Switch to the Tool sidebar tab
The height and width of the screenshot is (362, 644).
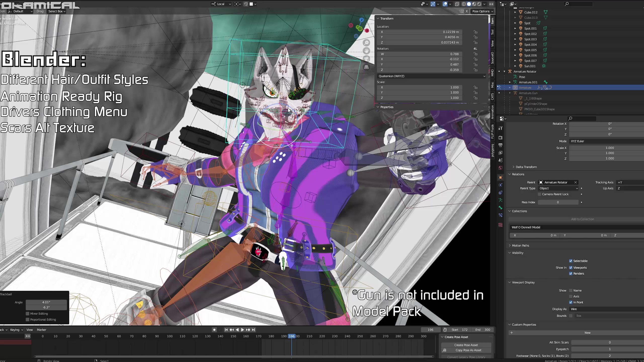click(492, 32)
